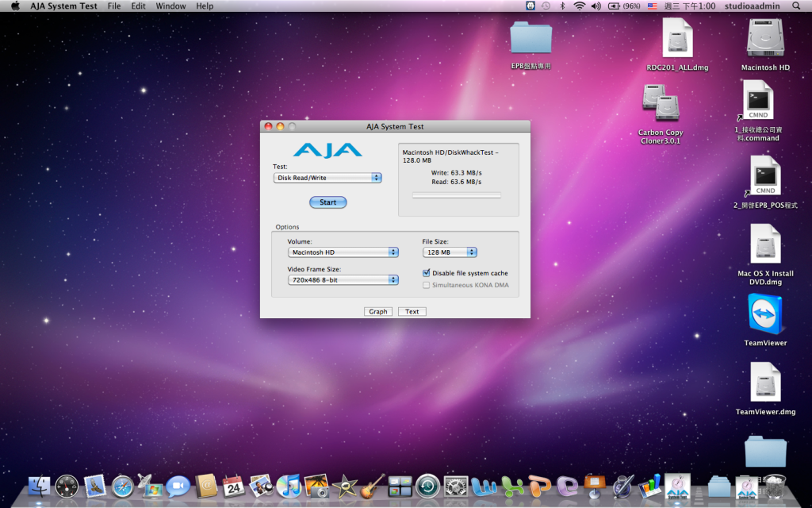
Task: Open the Help menu
Action: click(x=205, y=6)
